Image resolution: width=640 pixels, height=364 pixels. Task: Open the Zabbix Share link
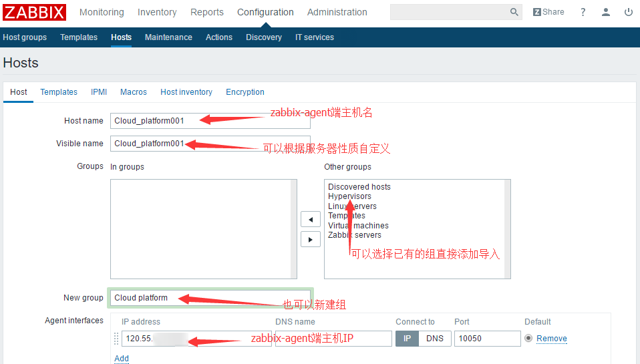pos(548,12)
